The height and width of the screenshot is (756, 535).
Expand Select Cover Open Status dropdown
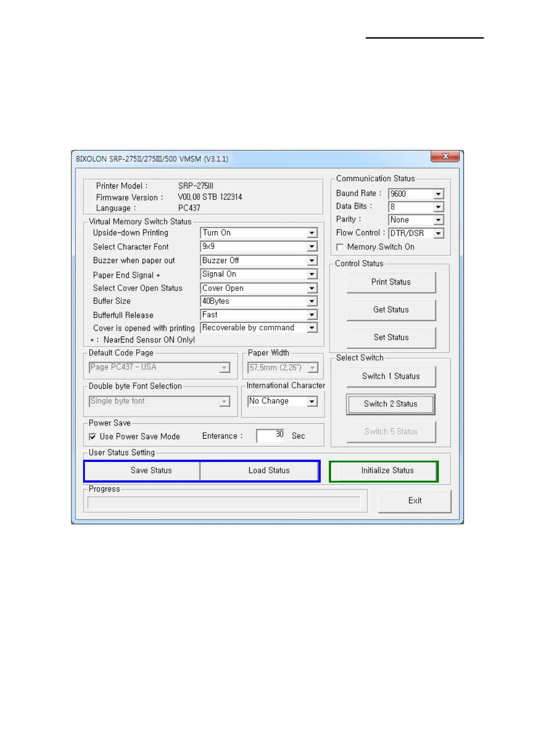click(x=259, y=288)
